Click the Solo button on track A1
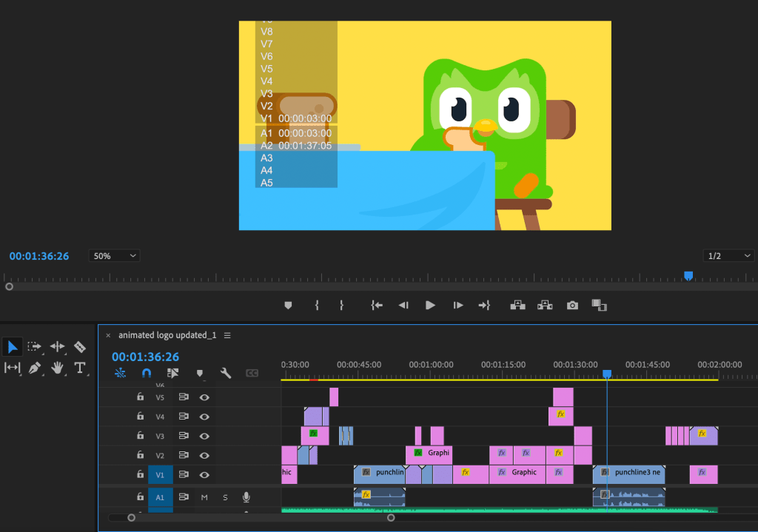 coord(225,497)
